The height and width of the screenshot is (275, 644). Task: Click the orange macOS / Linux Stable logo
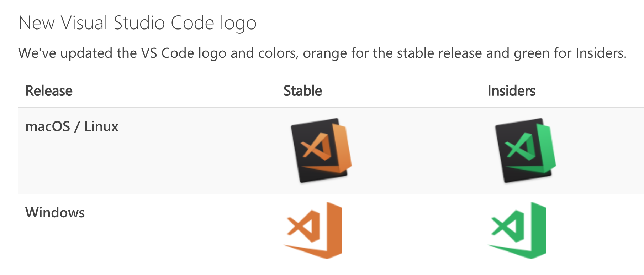(321, 151)
